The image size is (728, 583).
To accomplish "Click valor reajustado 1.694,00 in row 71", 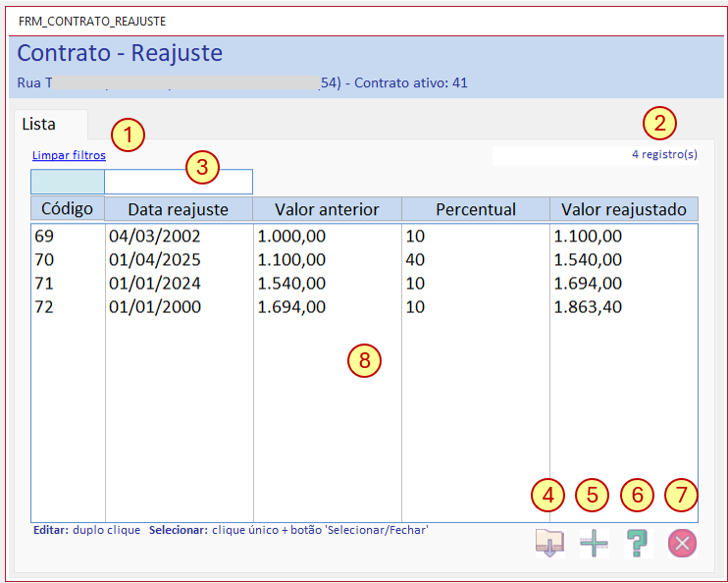I will pyautogui.click(x=588, y=284).
